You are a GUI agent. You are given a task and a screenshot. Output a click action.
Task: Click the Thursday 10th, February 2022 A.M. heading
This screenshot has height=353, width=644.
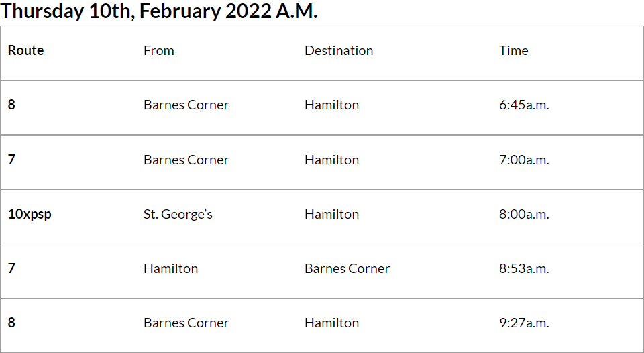click(x=159, y=11)
